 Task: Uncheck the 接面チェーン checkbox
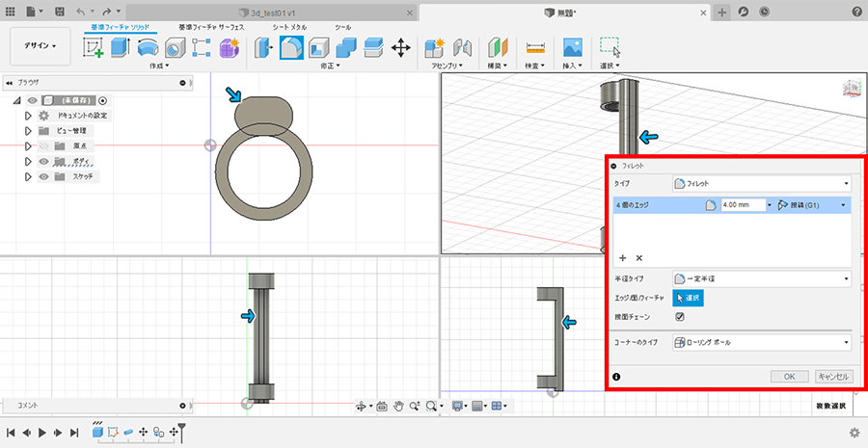pos(680,316)
